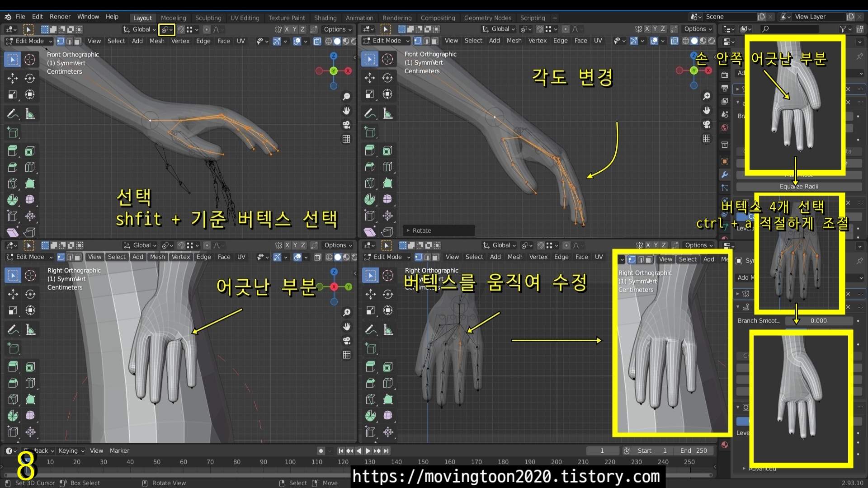Screen dimensions: 868x488
Task: Jump to the timeline end frame
Action: 386,451
